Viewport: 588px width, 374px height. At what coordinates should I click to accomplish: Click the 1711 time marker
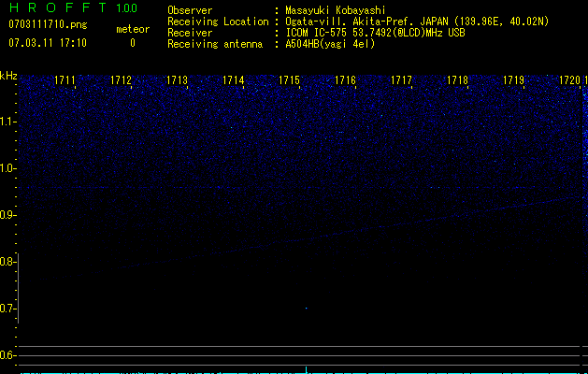tap(65, 81)
